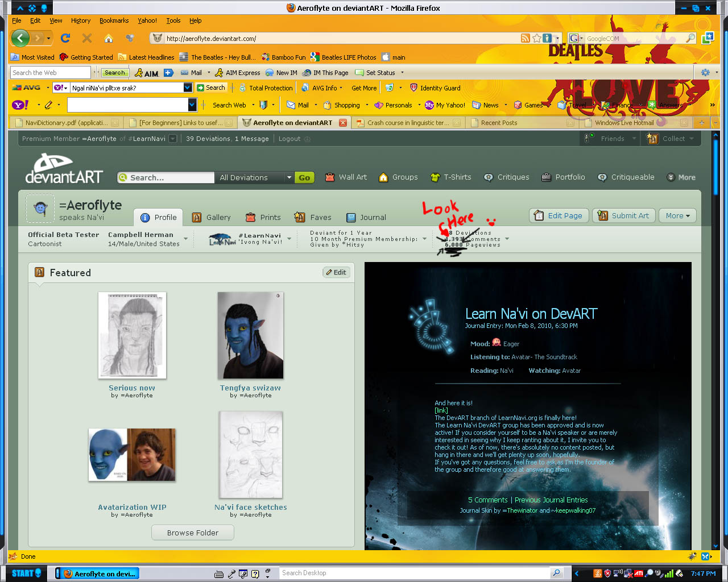Open the Beatles LIFE Photos bookmark
728x582 pixels.
pyautogui.click(x=343, y=57)
